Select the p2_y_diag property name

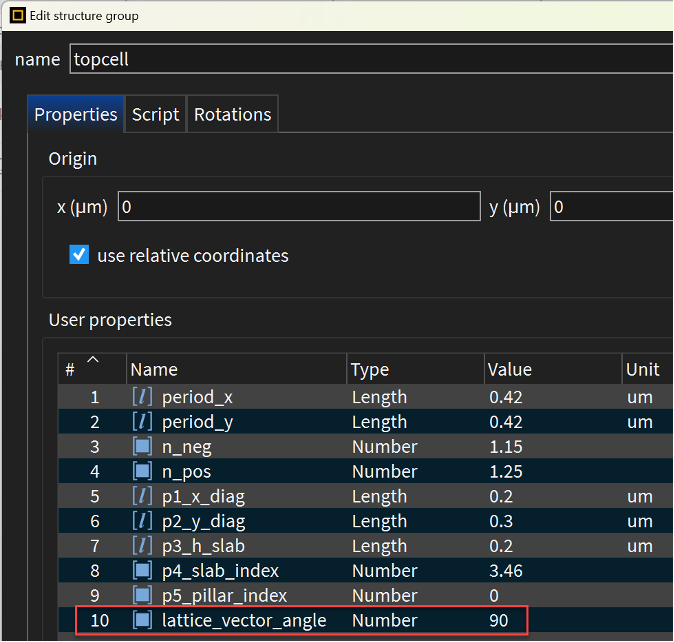coord(203,522)
